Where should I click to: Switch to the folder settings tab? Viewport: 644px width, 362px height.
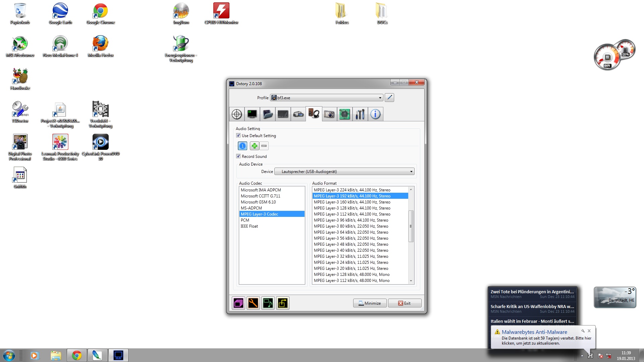coord(268,114)
